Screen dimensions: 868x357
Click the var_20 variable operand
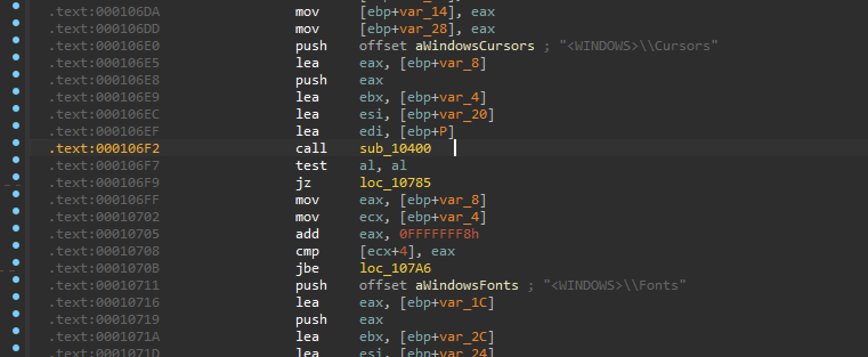click(x=463, y=115)
